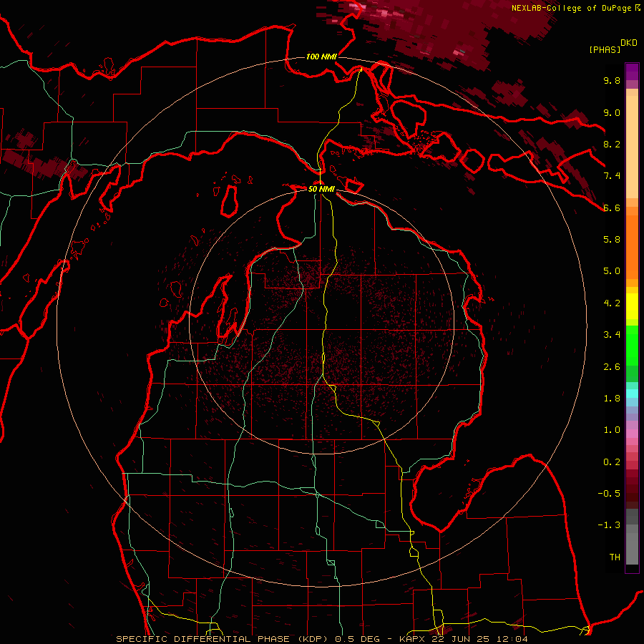Select the 1.8 legend value
This screenshot has width=644, height=644.
[x=612, y=399]
